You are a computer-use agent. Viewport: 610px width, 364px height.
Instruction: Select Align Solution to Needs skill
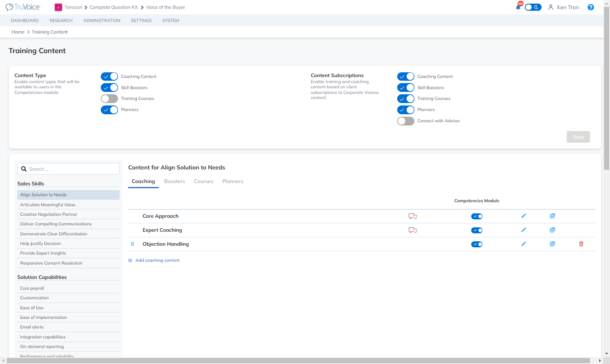(68, 195)
